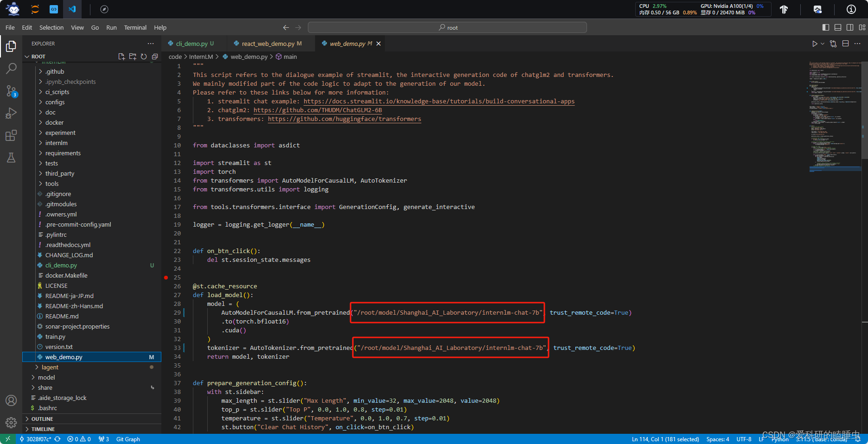Open the Selection menu
Viewport: 868px width, 444px height.
(51, 28)
